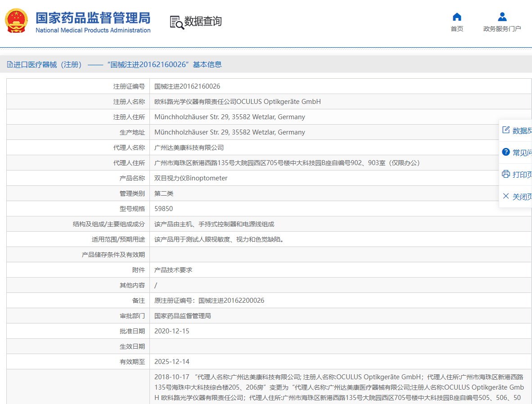Click the 生效日期 label

132,346
